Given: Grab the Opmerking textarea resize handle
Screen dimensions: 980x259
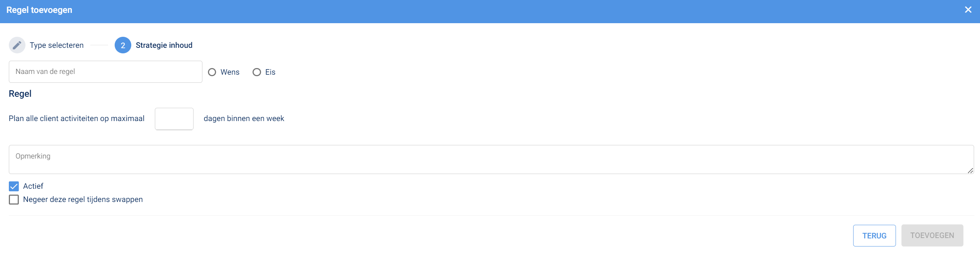Looking at the screenshot, I should [x=970, y=170].
